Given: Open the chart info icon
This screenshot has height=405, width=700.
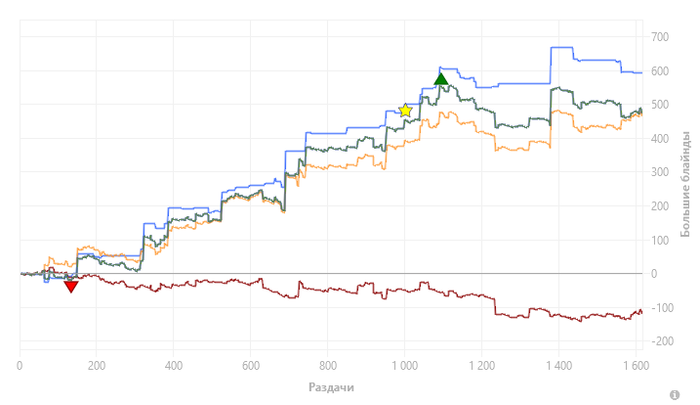Looking at the screenshot, I should (x=689, y=395).
